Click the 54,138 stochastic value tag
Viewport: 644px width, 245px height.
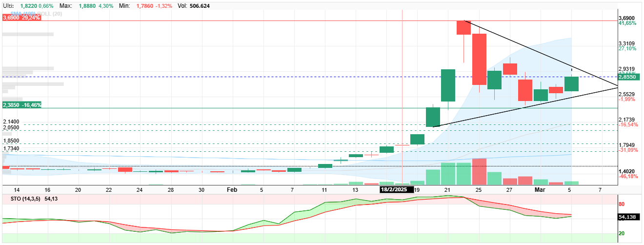(629, 216)
